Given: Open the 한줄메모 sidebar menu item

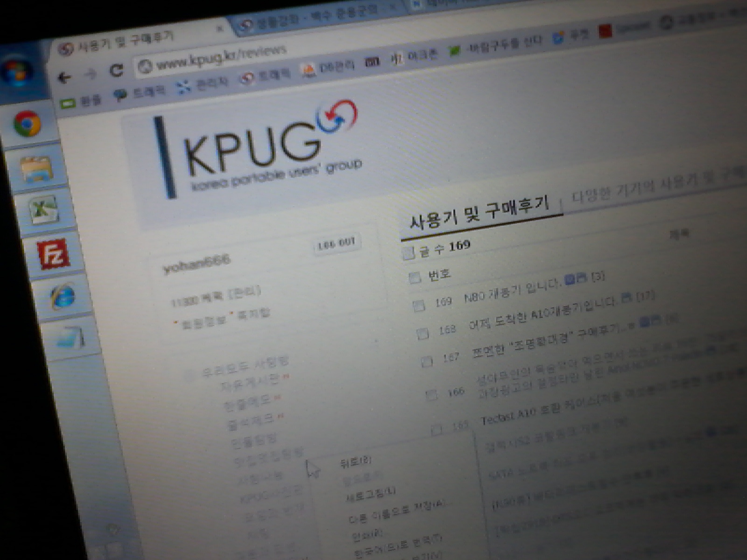Looking at the screenshot, I should tap(247, 402).
